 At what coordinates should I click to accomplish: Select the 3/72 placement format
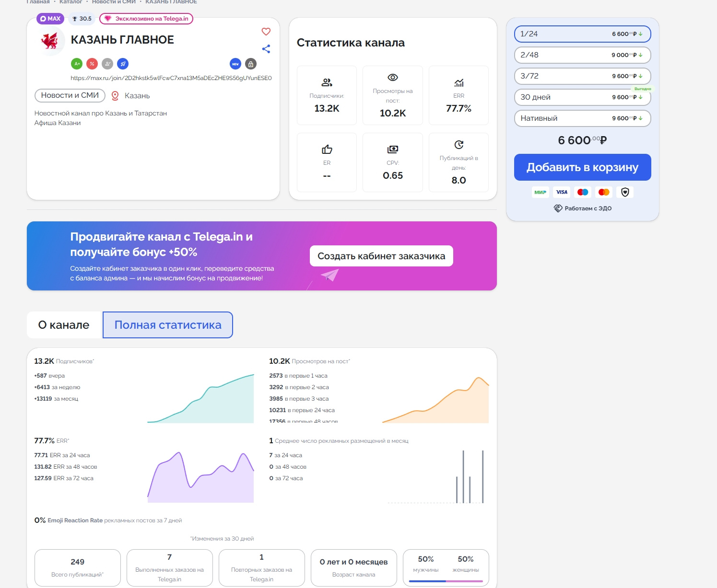582,76
